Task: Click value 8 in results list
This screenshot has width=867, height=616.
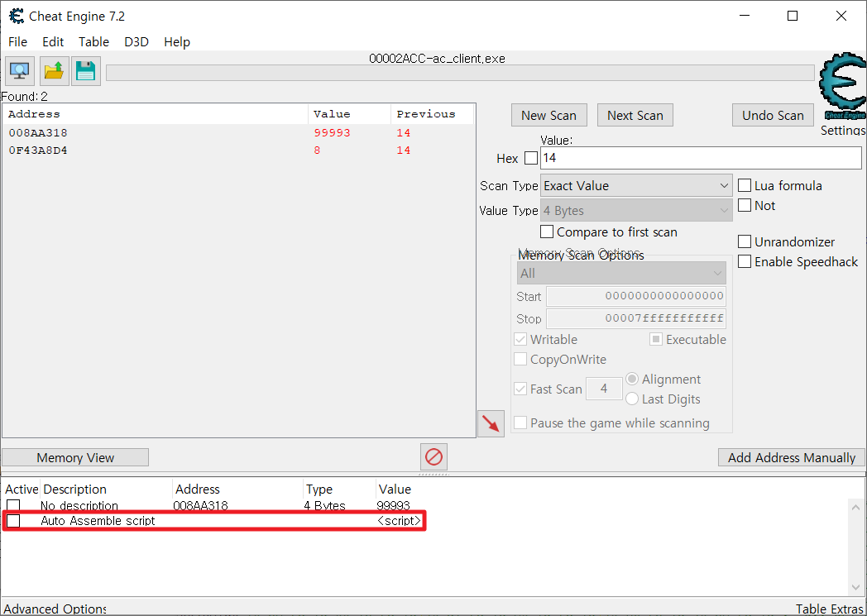Action: point(317,150)
